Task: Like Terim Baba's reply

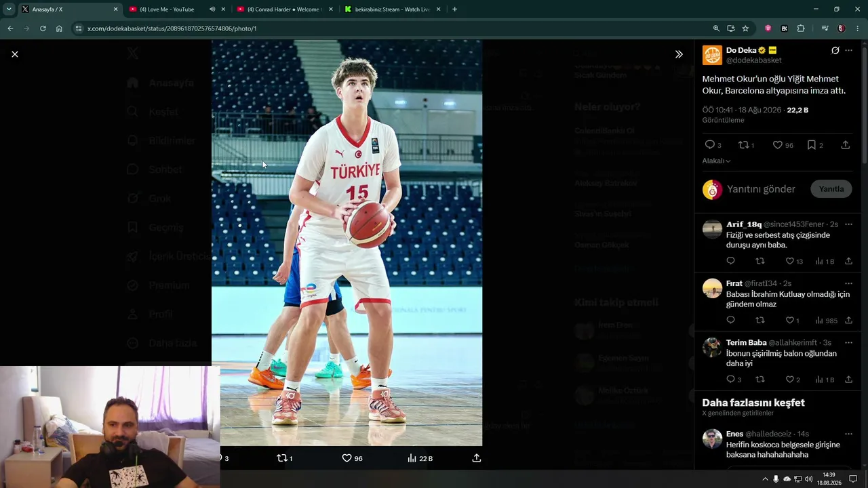Action: [x=790, y=380]
